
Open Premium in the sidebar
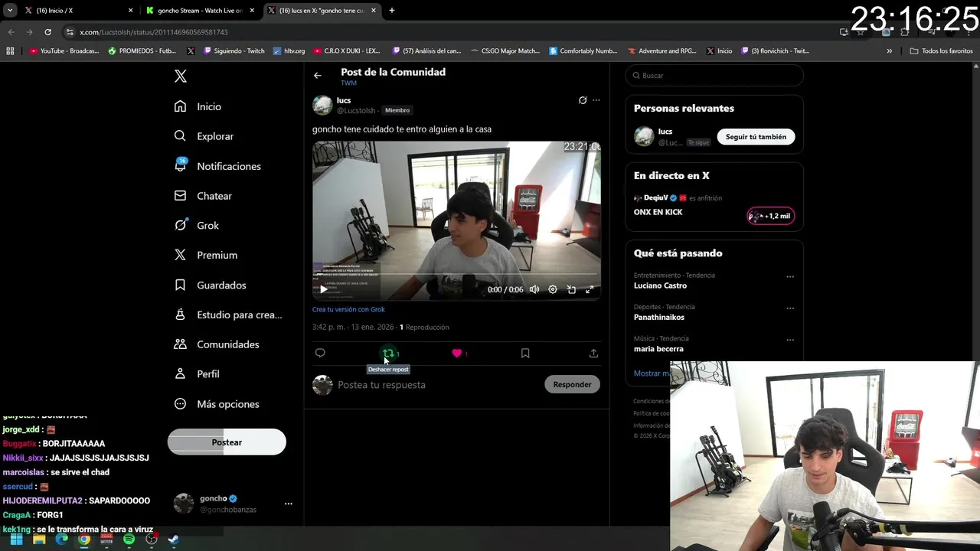click(206, 255)
